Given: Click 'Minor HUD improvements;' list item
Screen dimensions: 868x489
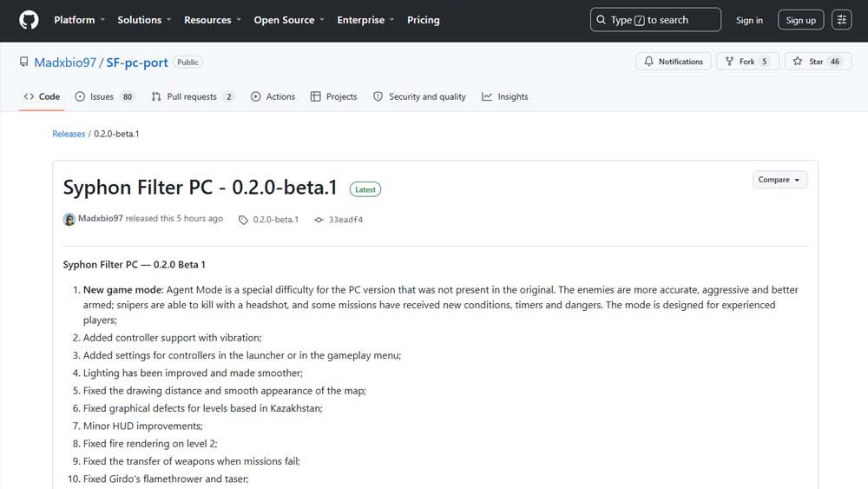Looking at the screenshot, I should 143,426.
